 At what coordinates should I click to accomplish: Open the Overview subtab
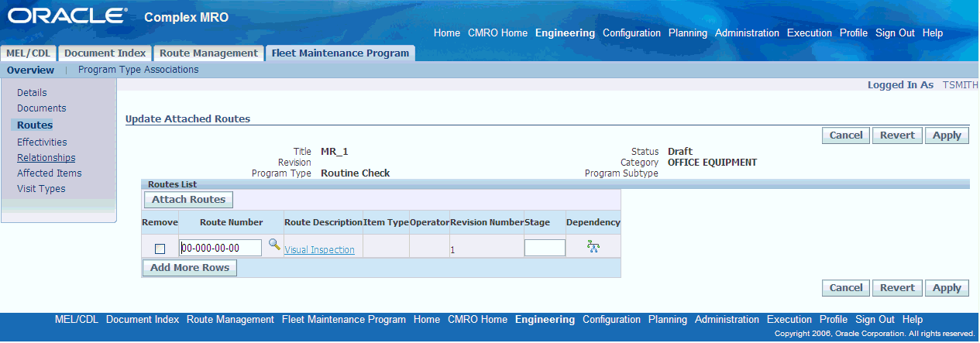click(30, 70)
